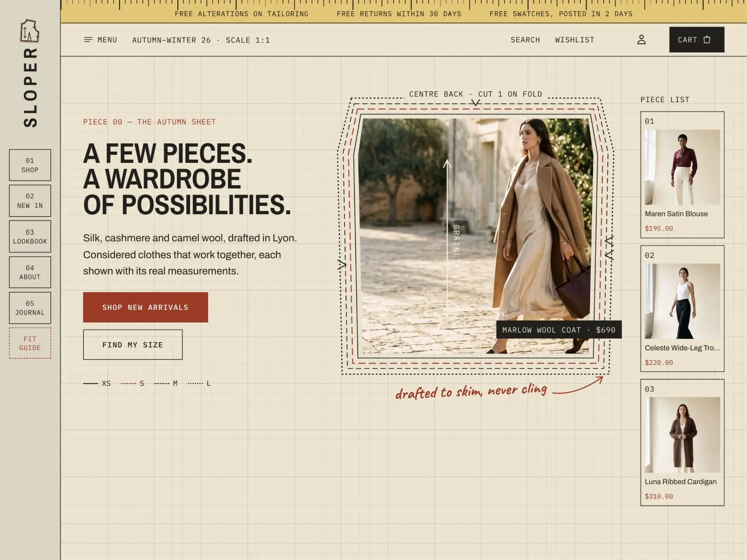747x560 pixels.
Task: Click the Maren Satin Blouse title
Action: pos(676,214)
